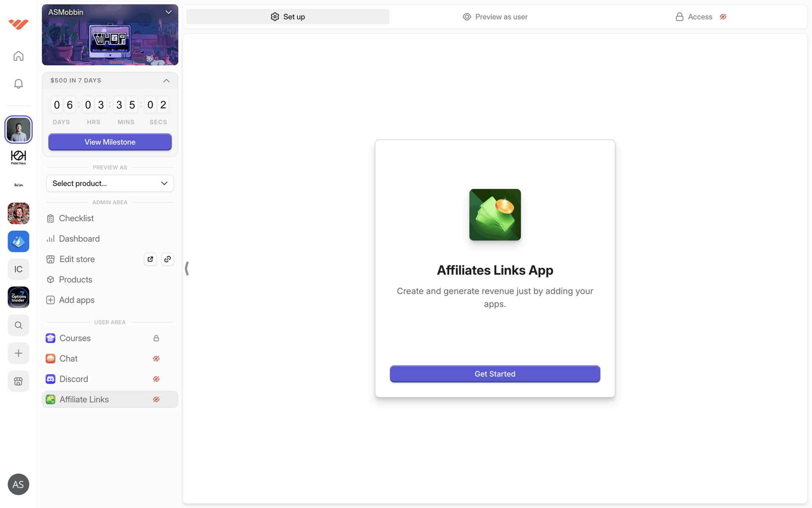Open Courses app
This screenshot has height=508, width=812.
tap(110, 338)
